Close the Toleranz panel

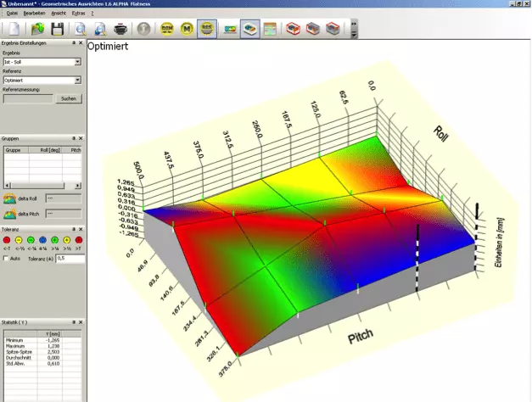point(81,228)
